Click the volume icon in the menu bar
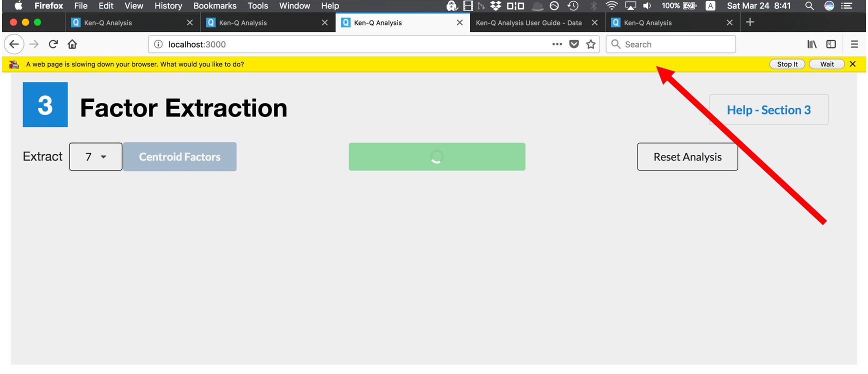Screen dimensions: 868x374 coord(647,5)
